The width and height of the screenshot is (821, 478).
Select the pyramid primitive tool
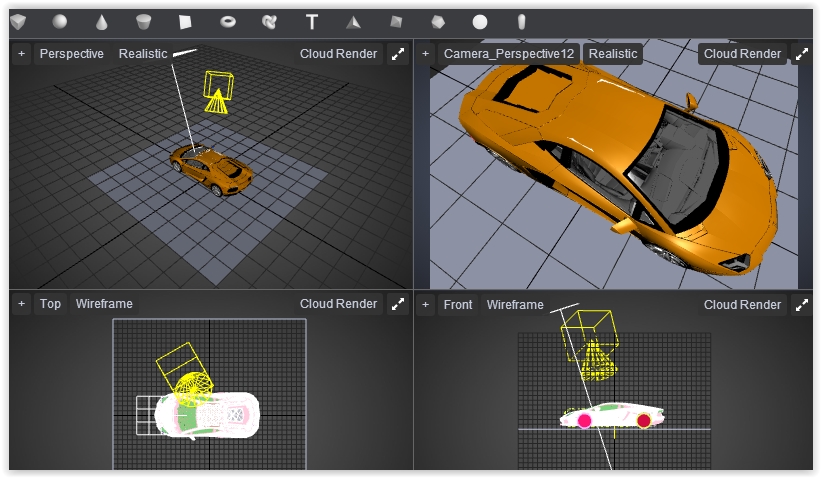(x=353, y=21)
